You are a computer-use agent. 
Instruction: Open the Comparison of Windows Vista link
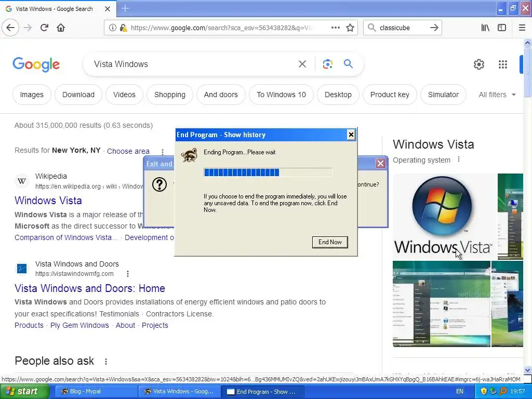(66, 237)
